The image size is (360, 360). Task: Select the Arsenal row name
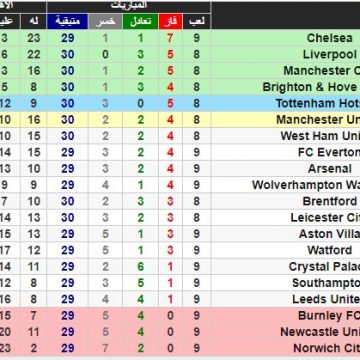coord(329,169)
